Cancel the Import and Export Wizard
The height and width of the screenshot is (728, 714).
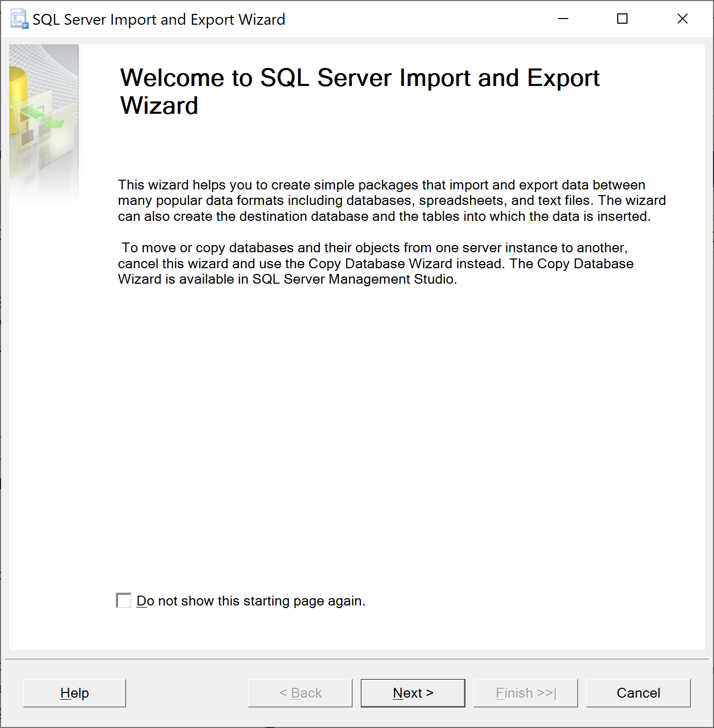(x=638, y=693)
